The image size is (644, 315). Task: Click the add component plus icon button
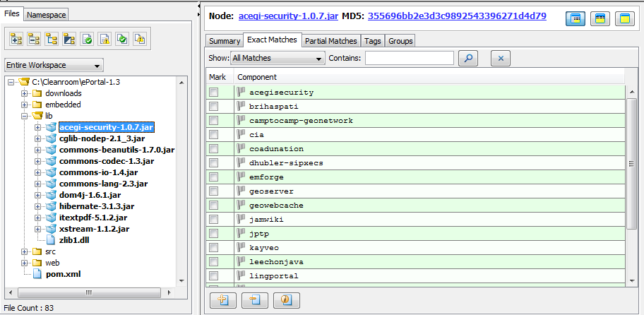223,299
